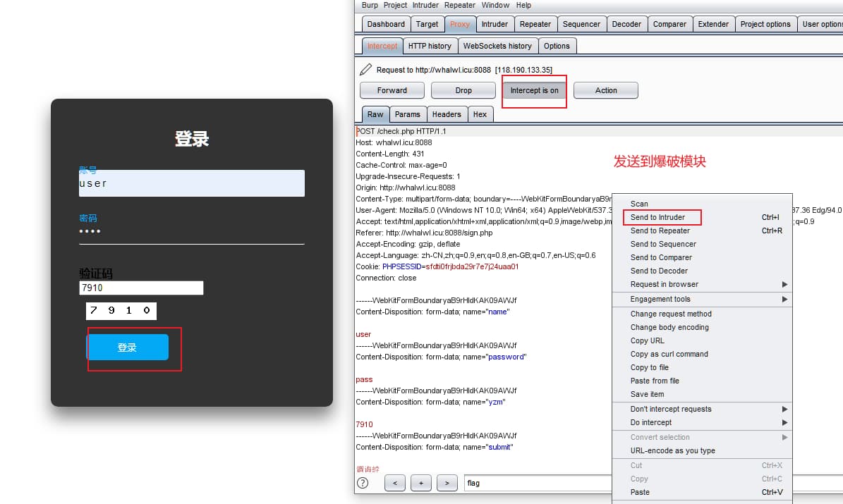Click the search field containing flag
This screenshot has height=504, width=843.
point(538,483)
